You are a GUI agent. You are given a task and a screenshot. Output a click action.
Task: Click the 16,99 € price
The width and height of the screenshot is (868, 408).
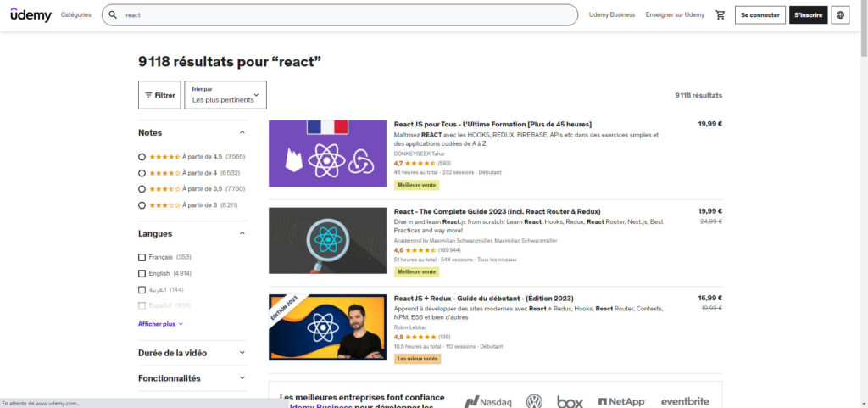tap(710, 298)
